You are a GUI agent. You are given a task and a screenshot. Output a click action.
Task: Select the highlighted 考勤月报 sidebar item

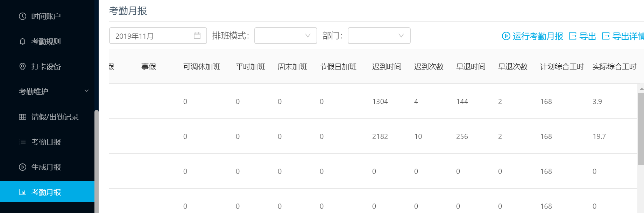point(47,192)
